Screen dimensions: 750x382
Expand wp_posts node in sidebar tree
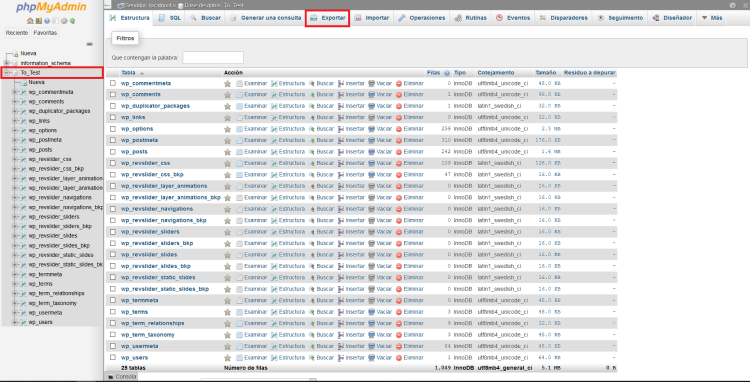click(15, 150)
